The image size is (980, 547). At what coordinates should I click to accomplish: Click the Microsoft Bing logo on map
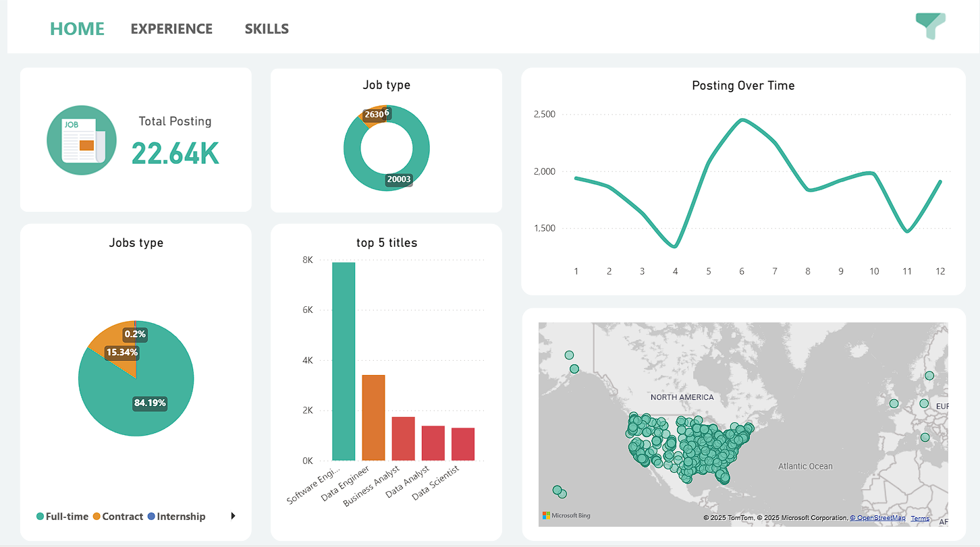[566, 516]
